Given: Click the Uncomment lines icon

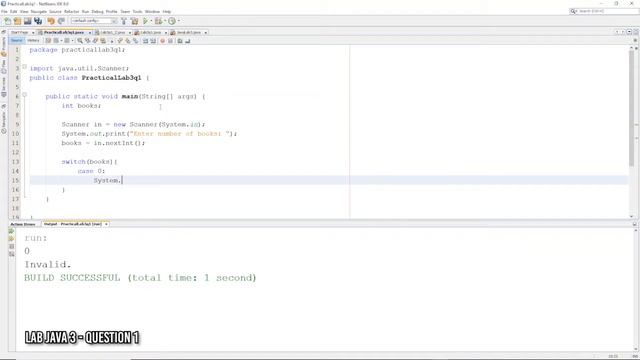Looking at the screenshot, I should (188, 41).
